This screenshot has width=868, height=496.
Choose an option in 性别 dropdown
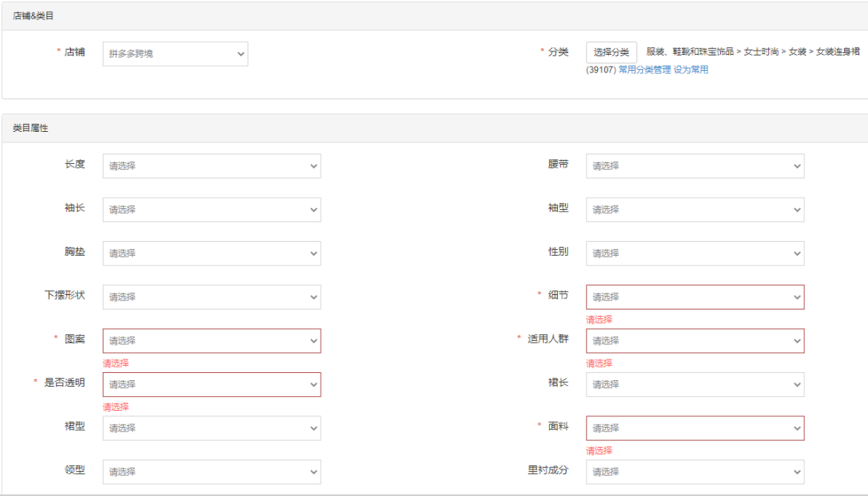coord(694,253)
